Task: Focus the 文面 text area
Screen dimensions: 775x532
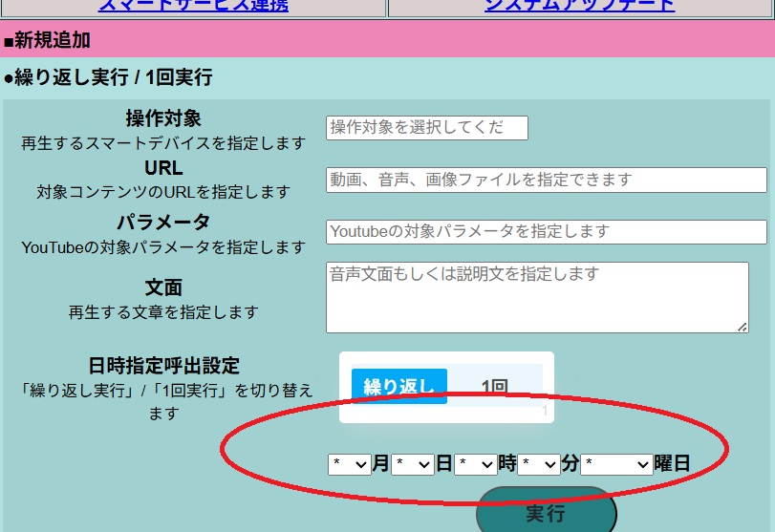Action: pos(536,297)
